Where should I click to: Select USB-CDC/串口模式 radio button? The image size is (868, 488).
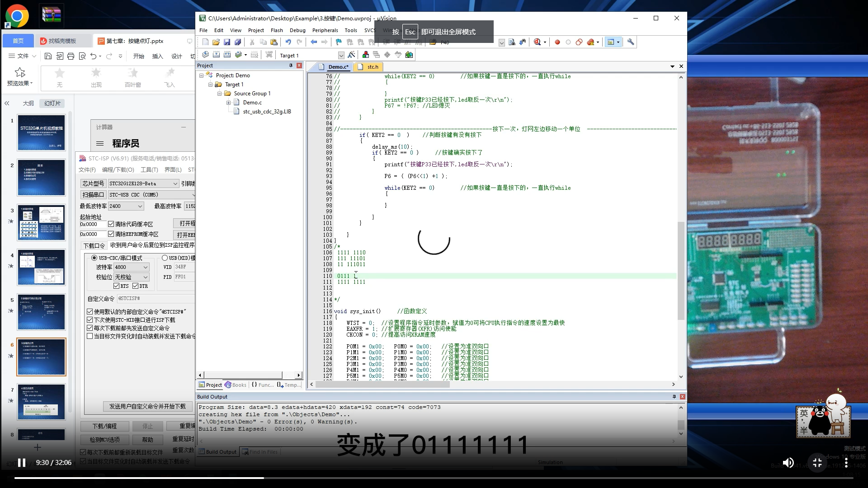[95, 258]
